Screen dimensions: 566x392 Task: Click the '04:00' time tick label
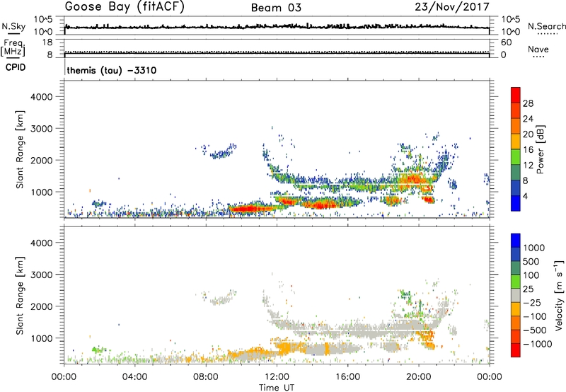pos(134,377)
